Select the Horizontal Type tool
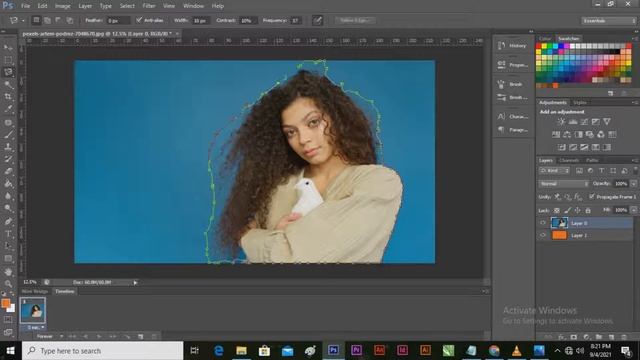 tap(8, 233)
